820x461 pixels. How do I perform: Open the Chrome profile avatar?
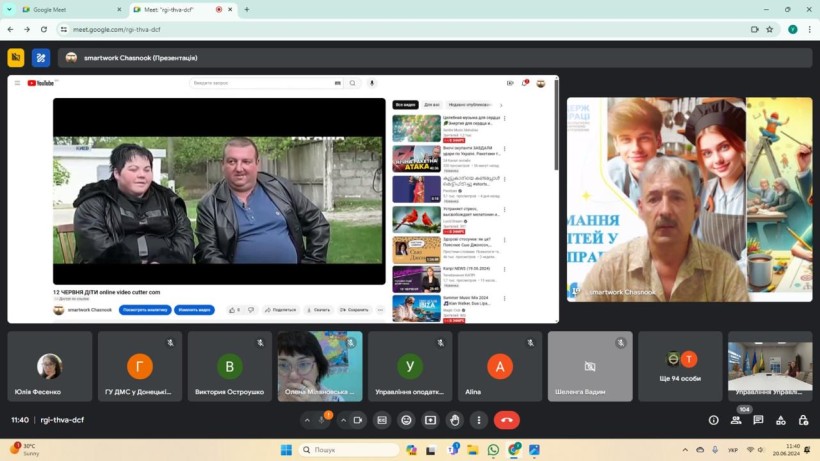(793, 29)
